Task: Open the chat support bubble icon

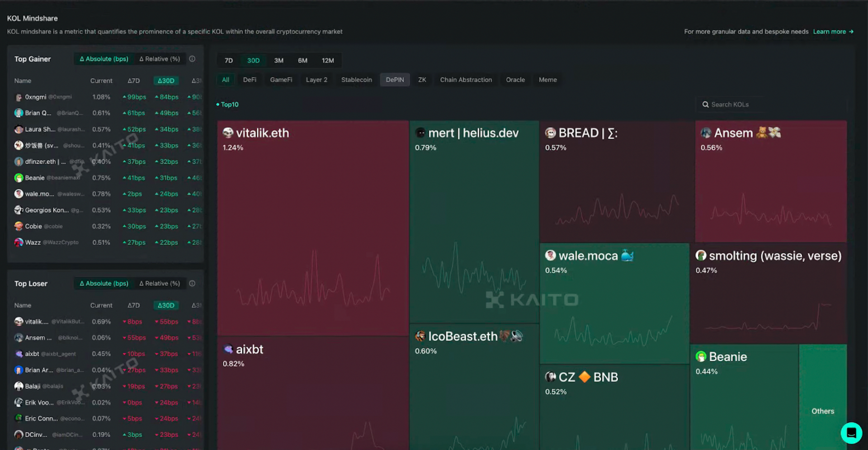Action: pos(851,433)
